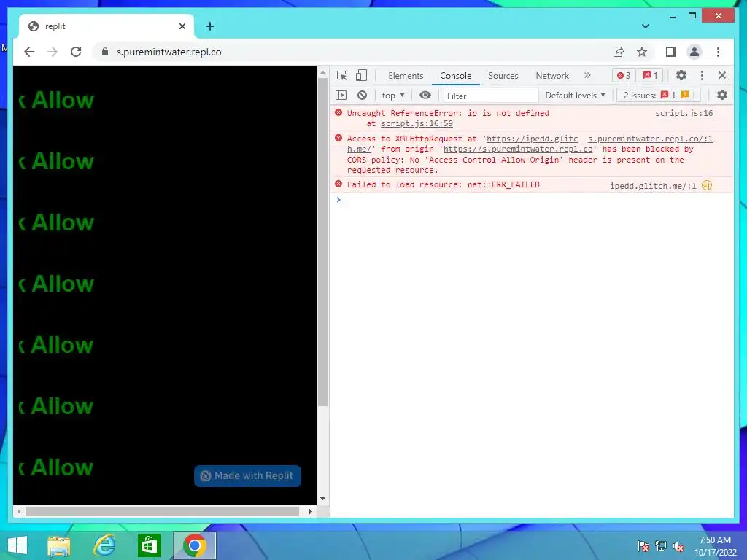747x560 pixels.
Task: Click the muted volume tray icon
Action: 678,546
